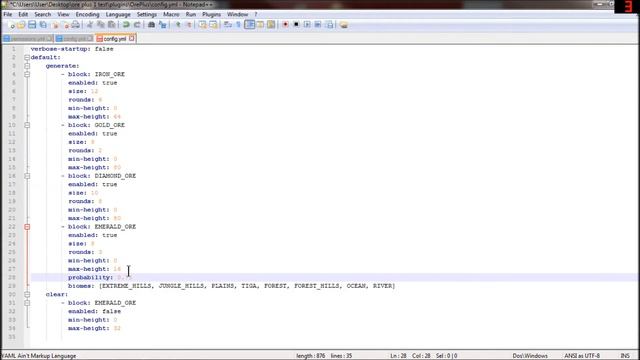Click the Redo arrow icon

[137, 25]
